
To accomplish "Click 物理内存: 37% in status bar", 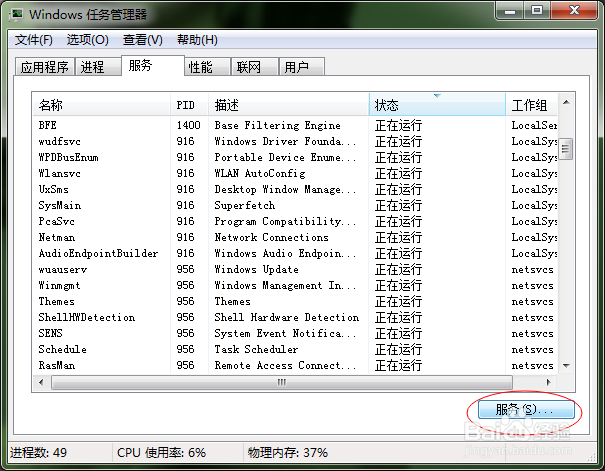I will pyautogui.click(x=287, y=452).
